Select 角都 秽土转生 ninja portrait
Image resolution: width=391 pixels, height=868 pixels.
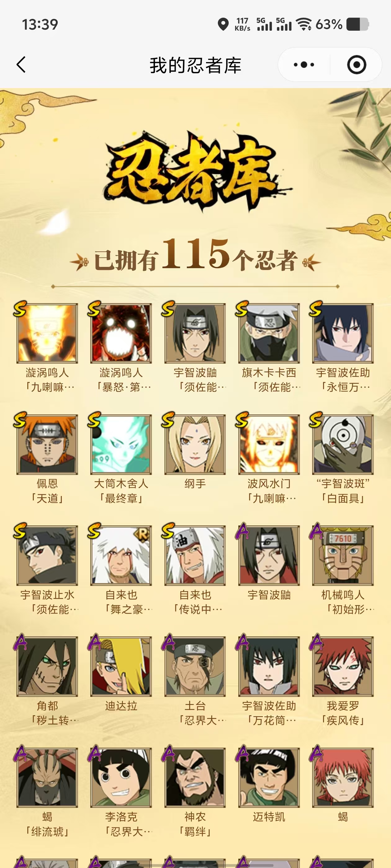pos(47,666)
